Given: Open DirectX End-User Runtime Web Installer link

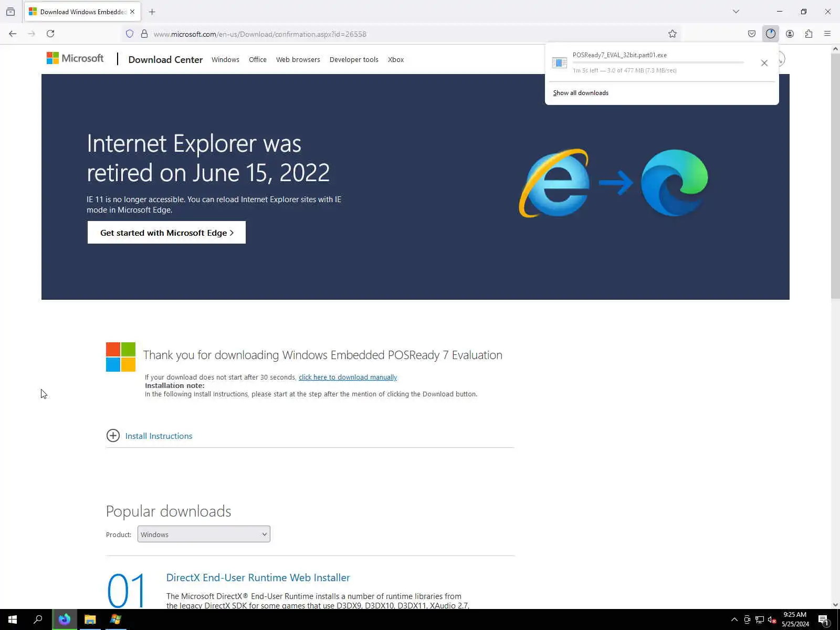Looking at the screenshot, I should (258, 577).
